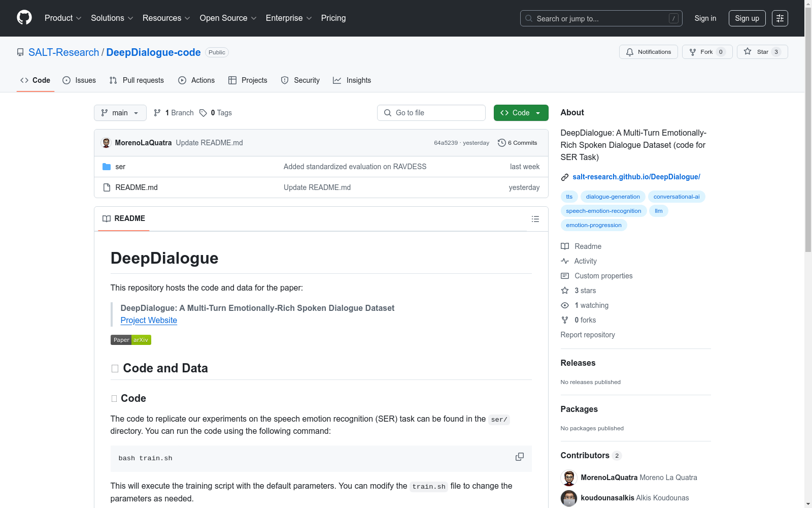The image size is (812, 508).
Task: Open the README.md file
Action: 137,187
